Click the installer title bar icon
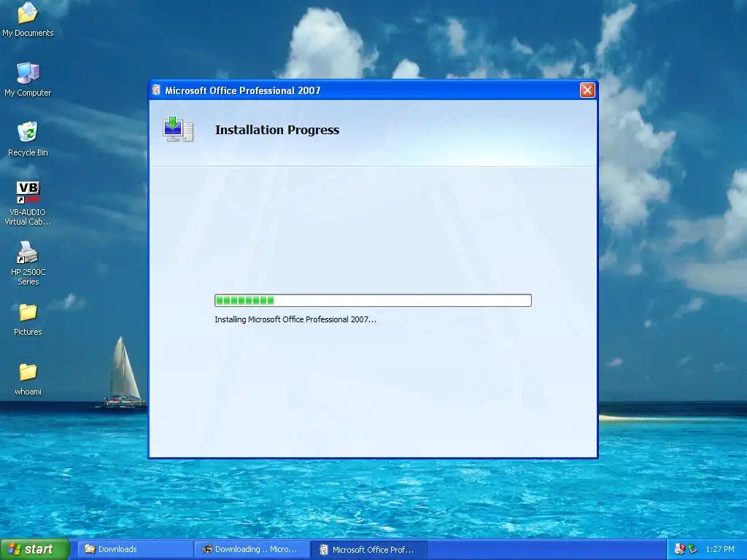 (156, 90)
